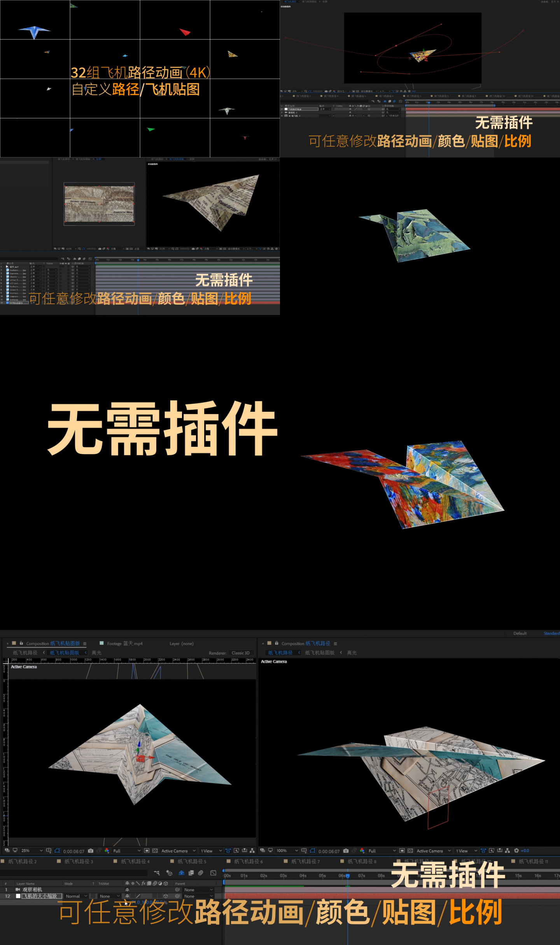The width and height of the screenshot is (560, 945).
Task: Select the 观察相机 camera layer
Action: point(32,890)
